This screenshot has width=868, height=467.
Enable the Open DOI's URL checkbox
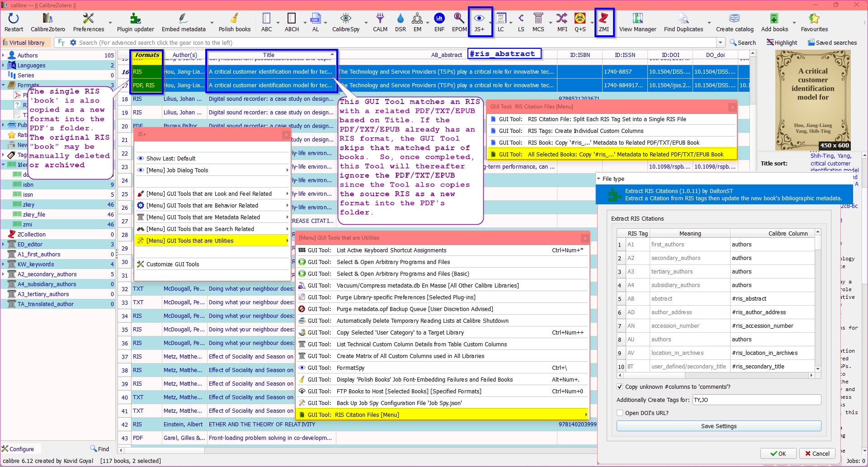[620, 413]
